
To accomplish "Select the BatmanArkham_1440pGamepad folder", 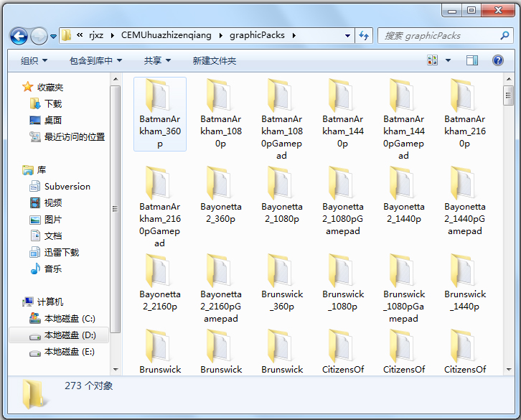I will (404, 120).
